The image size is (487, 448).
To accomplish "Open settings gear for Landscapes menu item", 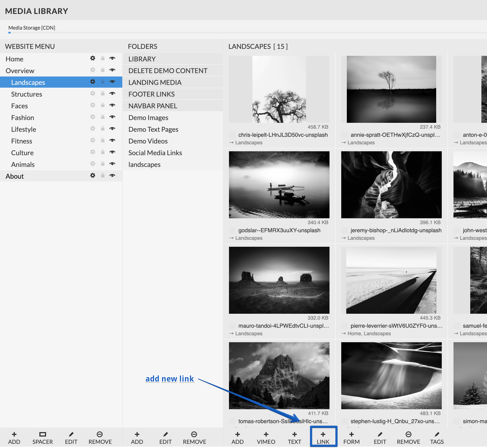I will coord(93,82).
